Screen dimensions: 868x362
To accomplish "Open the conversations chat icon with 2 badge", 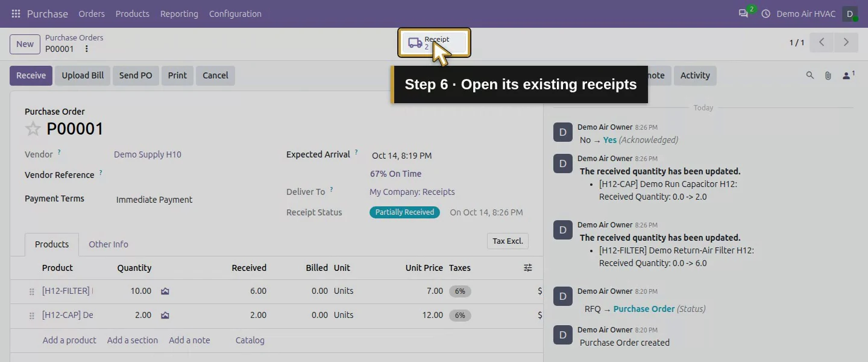I will (743, 13).
